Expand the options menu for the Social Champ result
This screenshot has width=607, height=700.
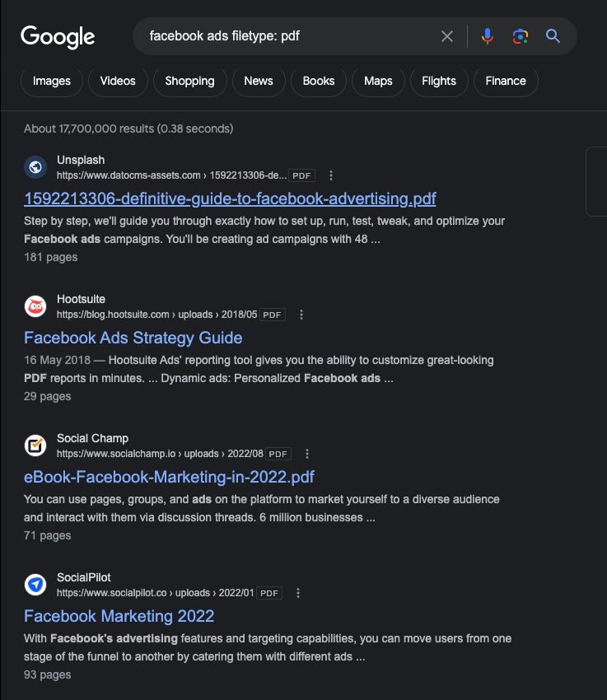307,454
